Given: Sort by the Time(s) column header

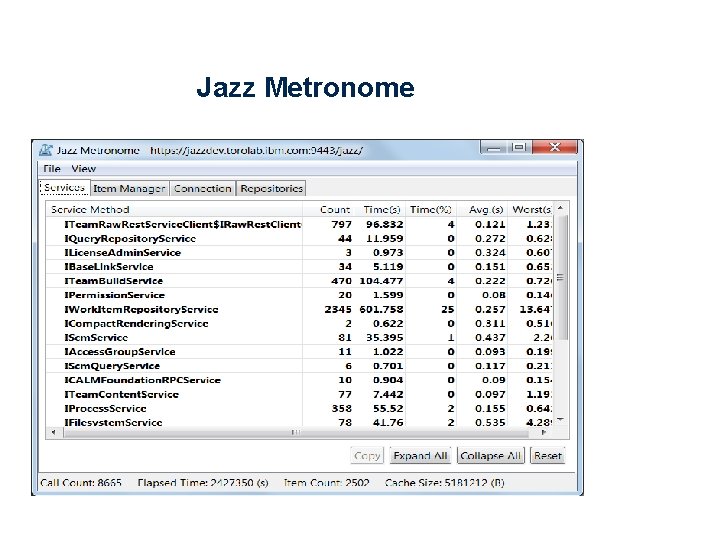Looking at the screenshot, I should click(382, 209).
